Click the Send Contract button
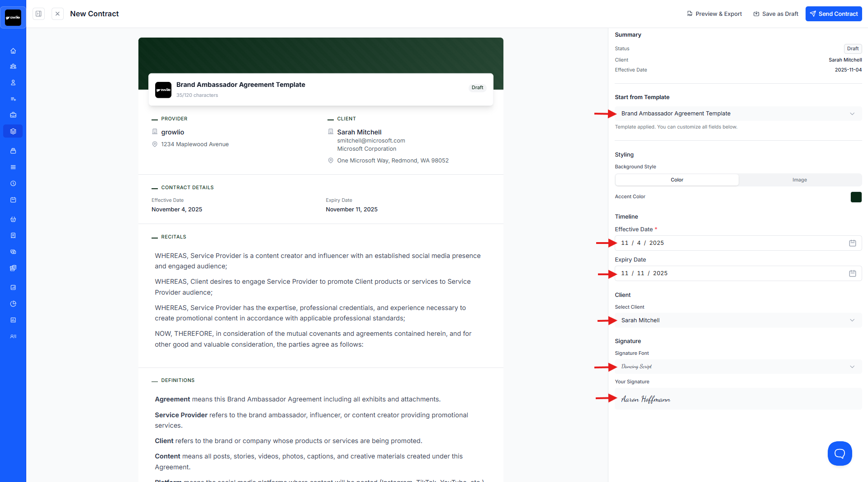The width and height of the screenshot is (868, 482). 833,14
